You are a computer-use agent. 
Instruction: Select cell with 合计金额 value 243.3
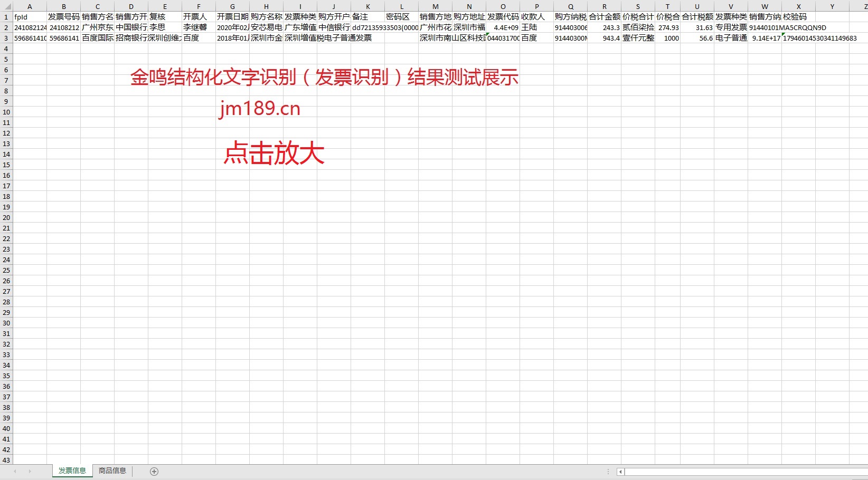(x=604, y=27)
